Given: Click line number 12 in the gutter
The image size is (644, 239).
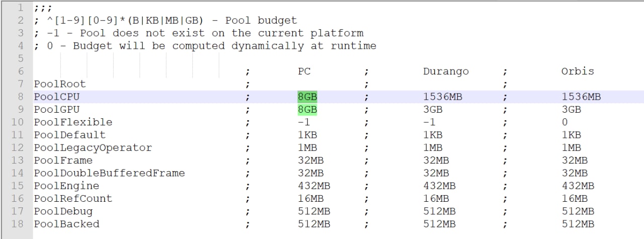Looking at the screenshot, I should [18, 147].
